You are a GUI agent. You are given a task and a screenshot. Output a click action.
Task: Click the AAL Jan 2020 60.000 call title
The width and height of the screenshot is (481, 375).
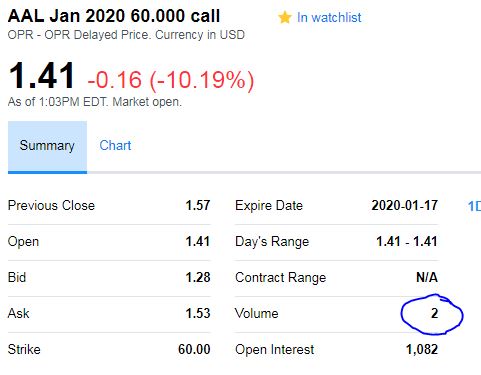[114, 16]
